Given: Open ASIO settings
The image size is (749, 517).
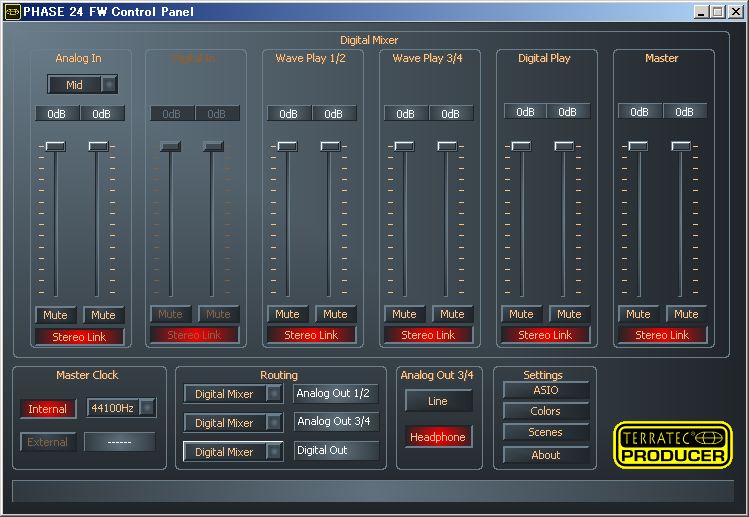Looking at the screenshot, I should click(x=546, y=390).
